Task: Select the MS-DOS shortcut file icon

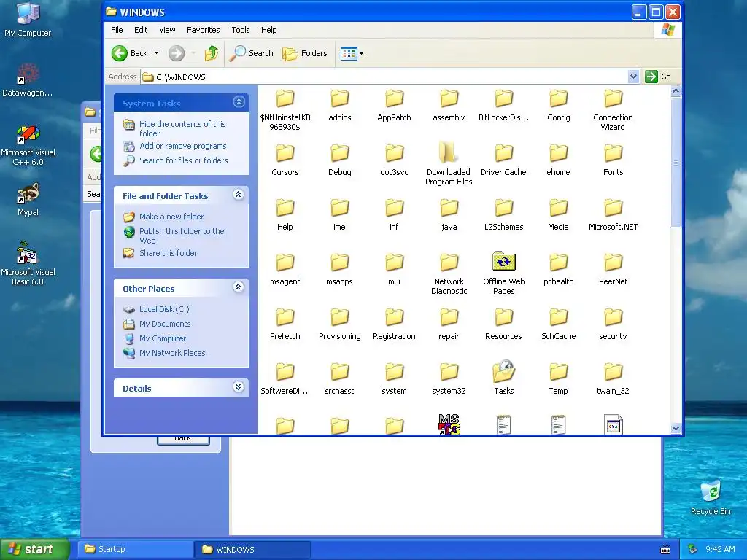Action: [449, 424]
